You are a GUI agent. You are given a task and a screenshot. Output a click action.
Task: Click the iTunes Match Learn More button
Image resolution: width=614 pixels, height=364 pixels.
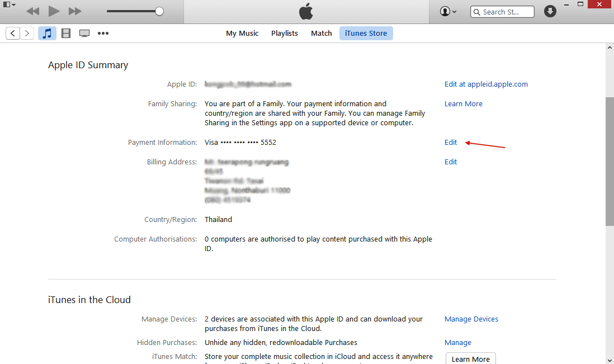click(x=471, y=359)
